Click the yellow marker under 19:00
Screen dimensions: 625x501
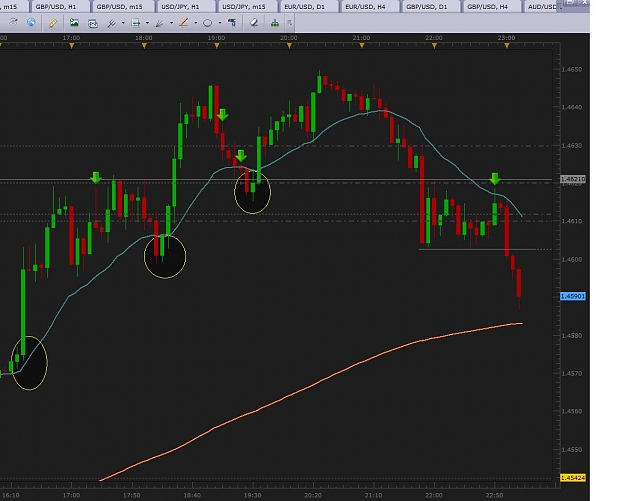(x=217, y=46)
